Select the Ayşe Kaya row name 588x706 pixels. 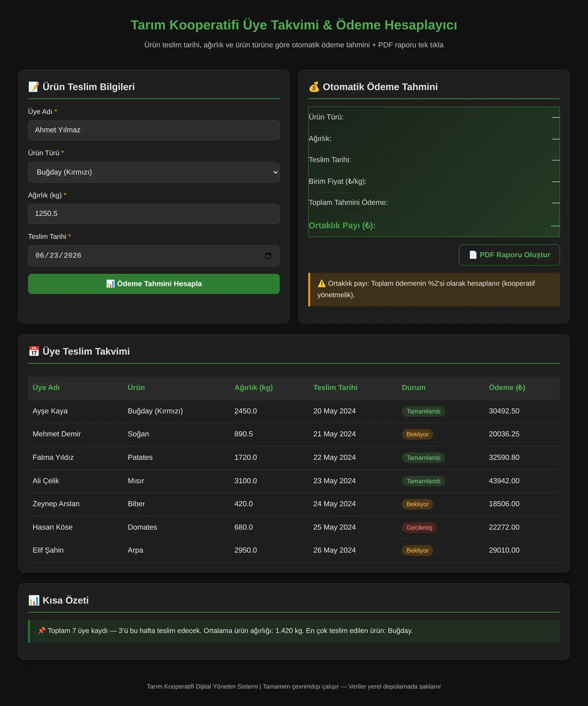[x=50, y=411]
